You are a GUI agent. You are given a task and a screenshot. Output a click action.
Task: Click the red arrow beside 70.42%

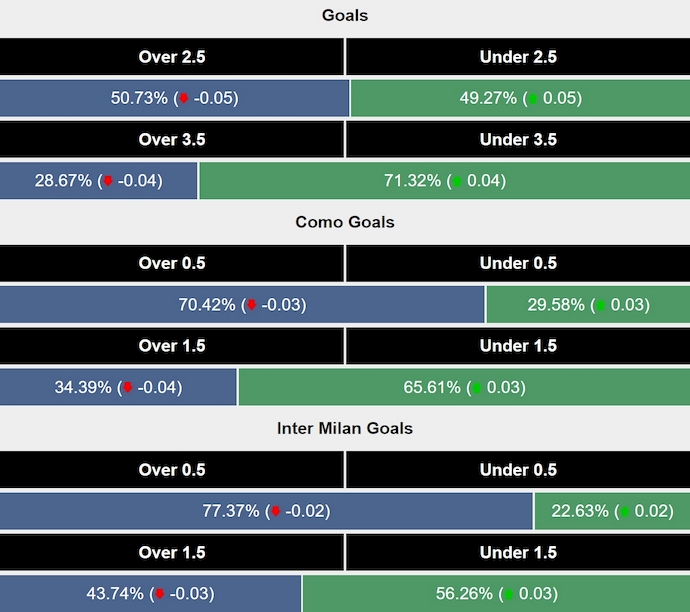click(x=252, y=305)
